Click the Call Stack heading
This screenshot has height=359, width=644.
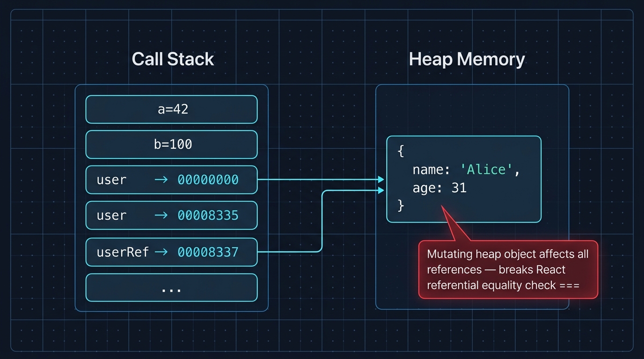pos(173,59)
